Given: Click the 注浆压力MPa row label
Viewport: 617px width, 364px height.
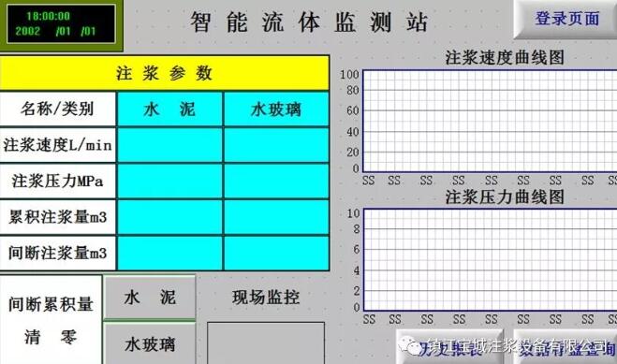Looking at the screenshot, I should click(57, 181).
